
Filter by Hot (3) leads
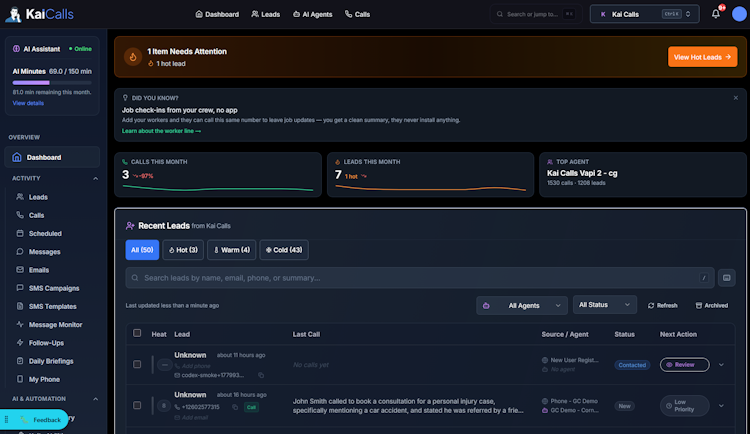coord(183,250)
